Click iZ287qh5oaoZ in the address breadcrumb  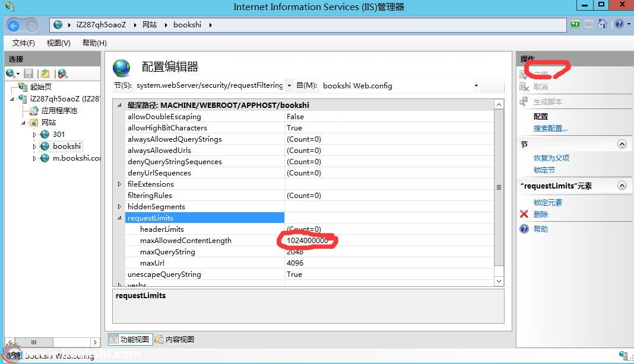click(x=101, y=25)
